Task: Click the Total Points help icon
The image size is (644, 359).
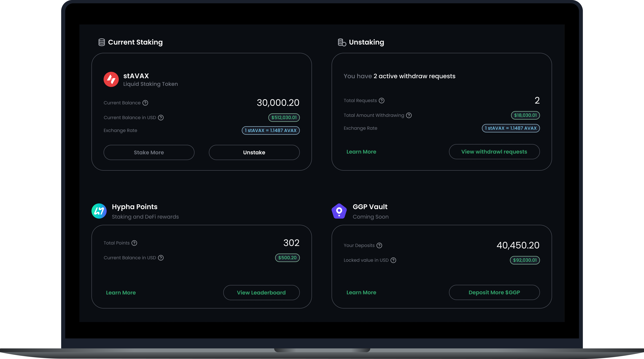Action: click(x=134, y=243)
